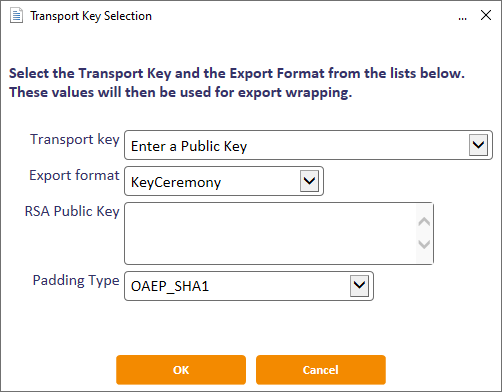Click the KeyCeremony export format field
This screenshot has width=502, height=392.
coord(224,181)
